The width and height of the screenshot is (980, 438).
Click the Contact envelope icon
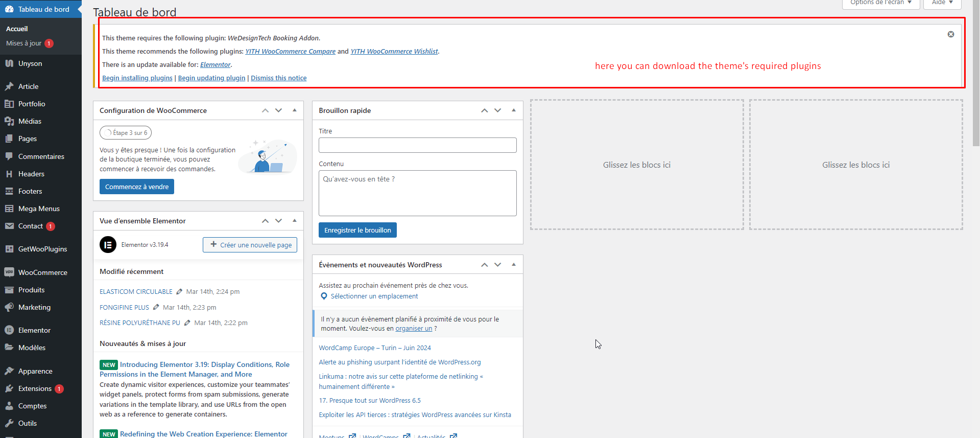9,226
